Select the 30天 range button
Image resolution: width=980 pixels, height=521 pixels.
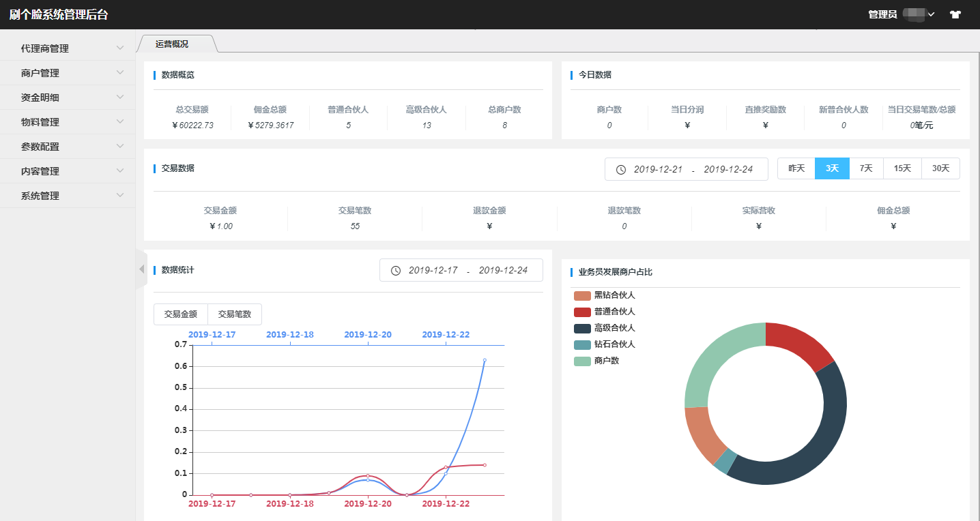(940, 168)
